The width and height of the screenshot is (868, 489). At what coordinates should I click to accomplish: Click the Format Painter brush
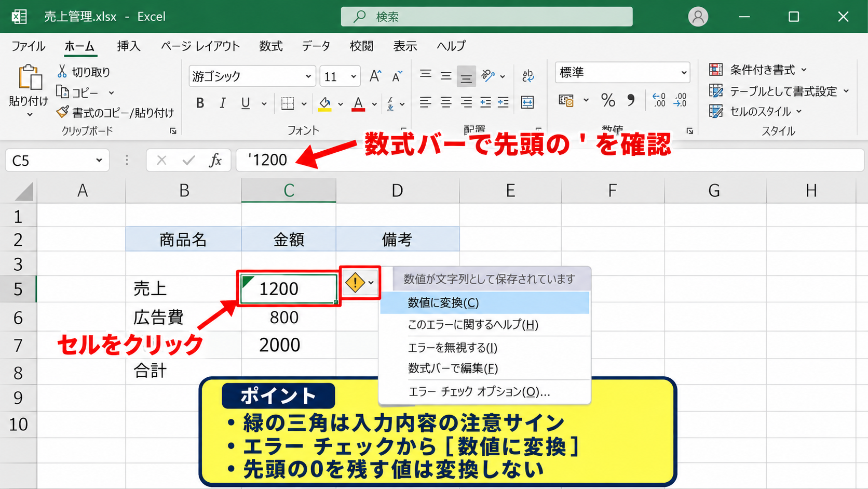pyautogui.click(x=63, y=112)
